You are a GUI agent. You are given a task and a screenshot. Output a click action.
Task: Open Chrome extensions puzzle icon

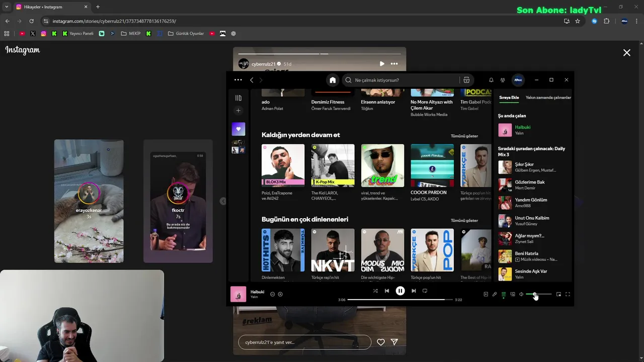coord(606,21)
